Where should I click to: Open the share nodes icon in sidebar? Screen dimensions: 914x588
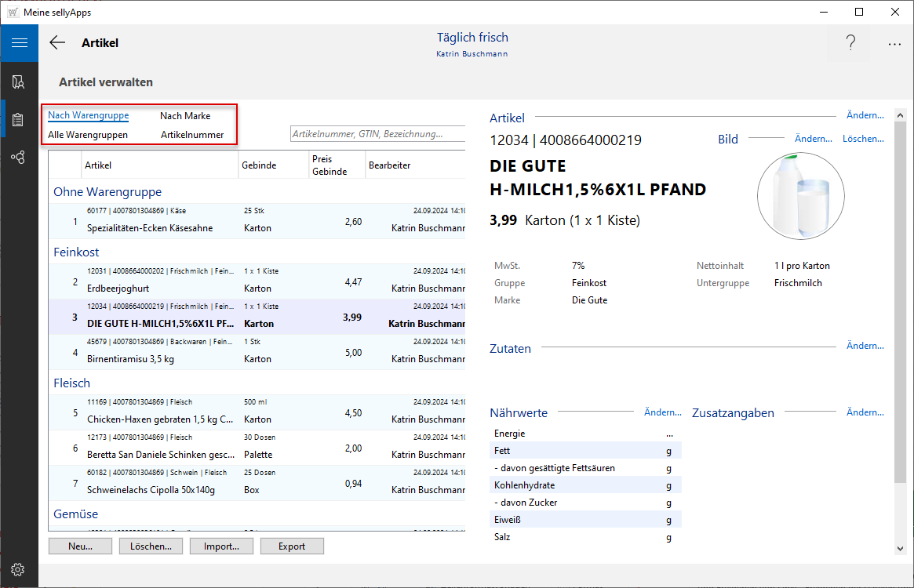point(19,158)
